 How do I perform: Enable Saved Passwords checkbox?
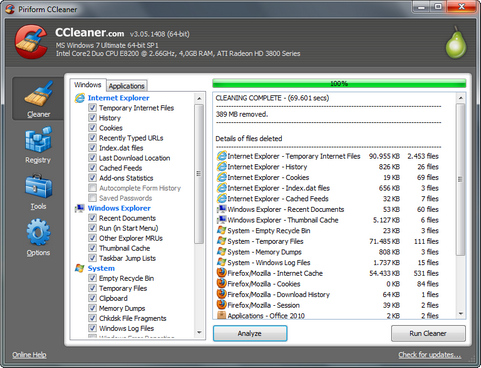(x=92, y=198)
